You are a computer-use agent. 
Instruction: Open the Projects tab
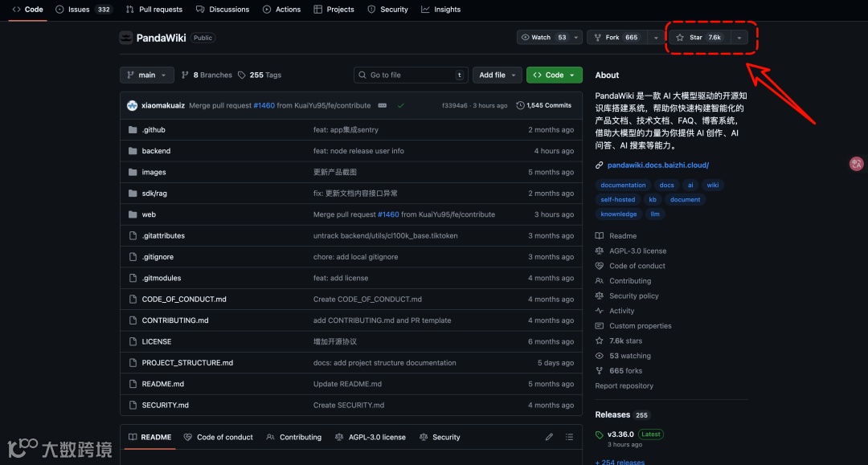click(x=334, y=10)
